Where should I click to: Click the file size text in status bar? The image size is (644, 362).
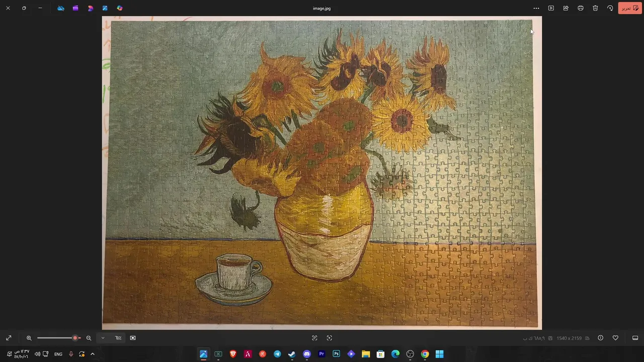(x=534, y=338)
